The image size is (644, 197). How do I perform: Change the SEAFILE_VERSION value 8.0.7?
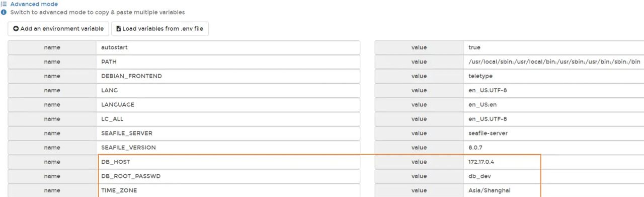[x=553, y=148]
